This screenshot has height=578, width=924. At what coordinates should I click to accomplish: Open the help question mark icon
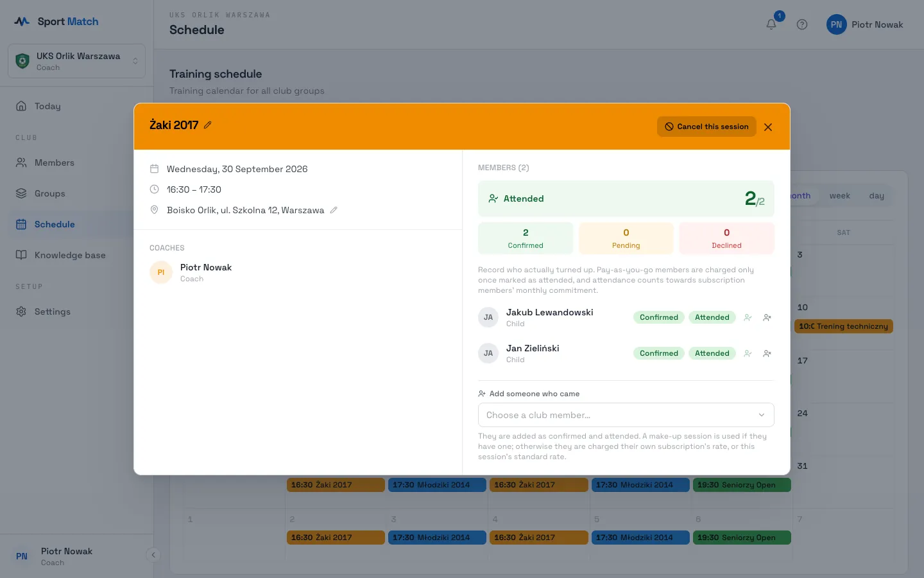tap(802, 24)
